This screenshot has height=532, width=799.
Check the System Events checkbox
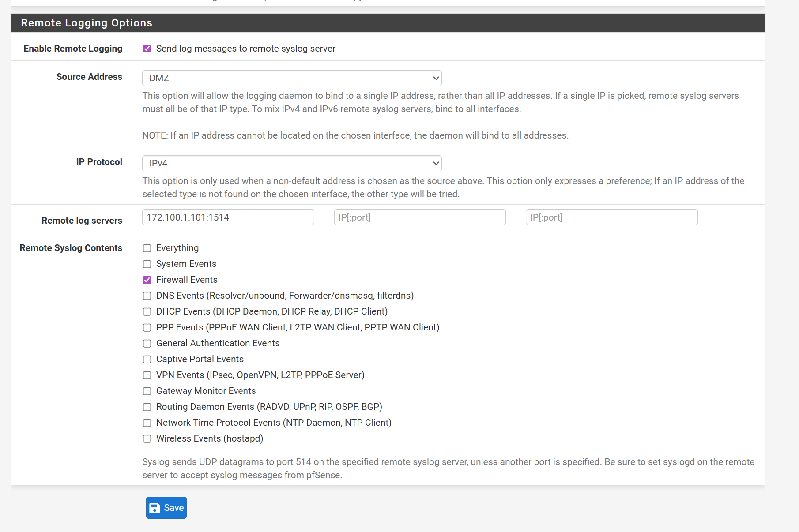147,264
